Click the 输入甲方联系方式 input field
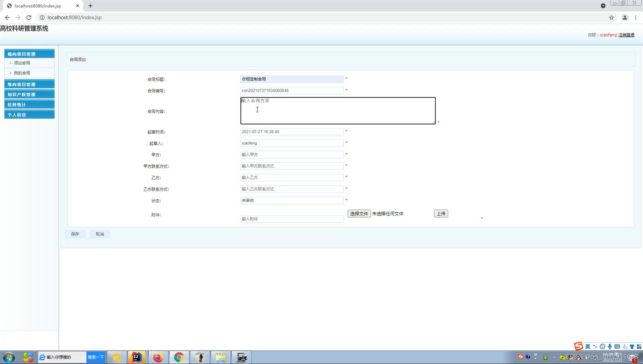 292,166
